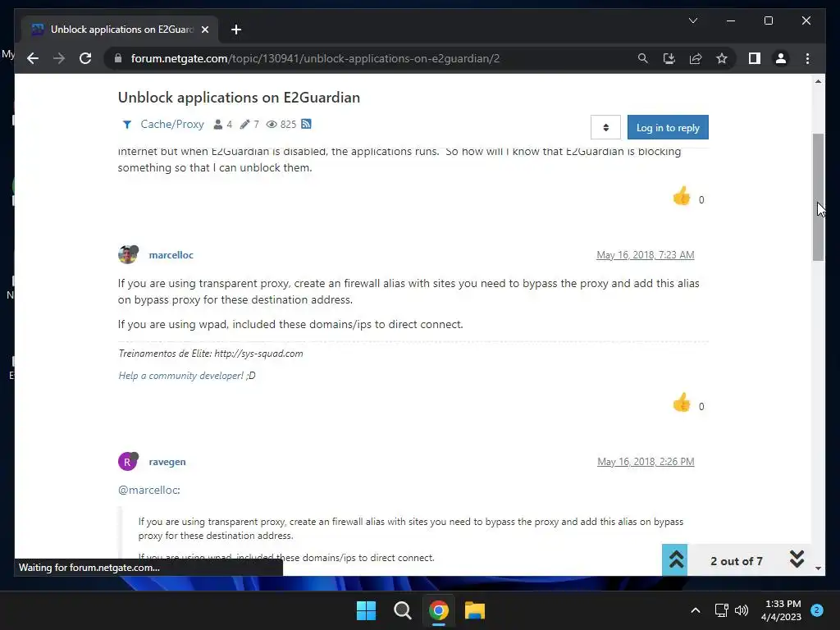
Task: Open the tab search chevron
Action: (692, 21)
